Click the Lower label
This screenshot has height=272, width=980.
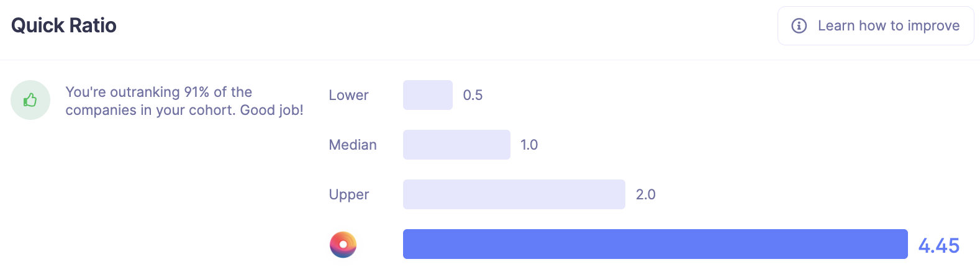(x=348, y=95)
